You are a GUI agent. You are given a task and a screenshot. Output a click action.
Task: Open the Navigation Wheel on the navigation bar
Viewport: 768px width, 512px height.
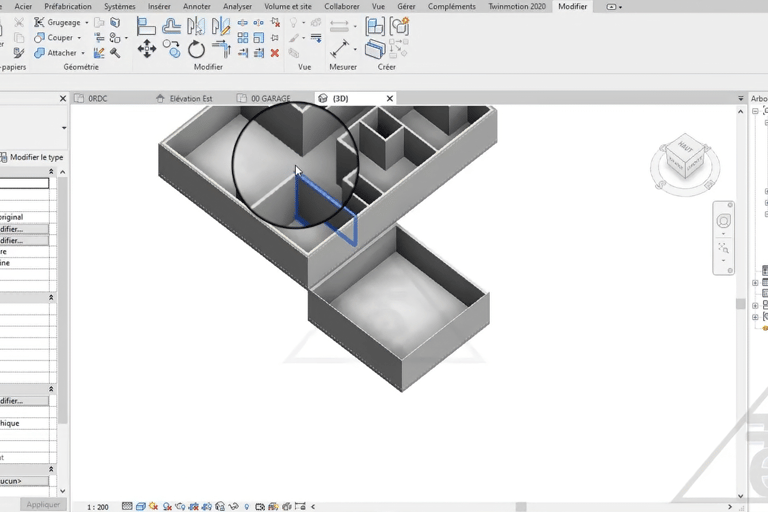coord(723,220)
